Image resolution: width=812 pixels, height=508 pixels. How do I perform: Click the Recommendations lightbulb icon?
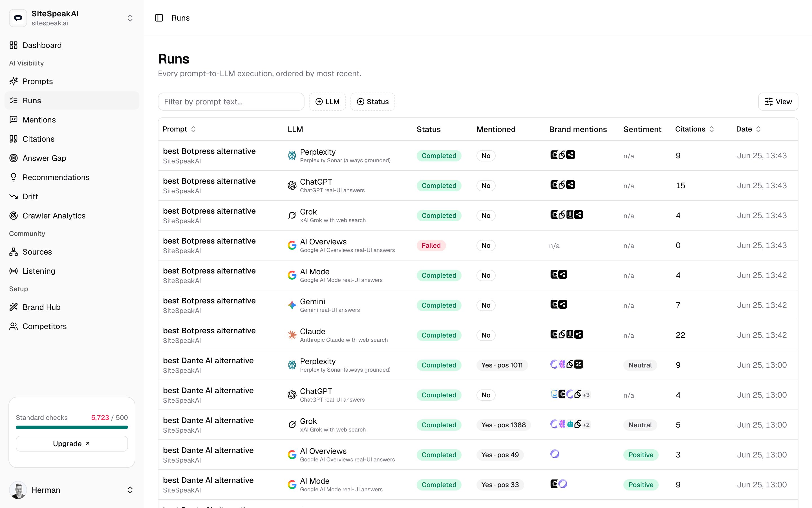click(x=14, y=177)
